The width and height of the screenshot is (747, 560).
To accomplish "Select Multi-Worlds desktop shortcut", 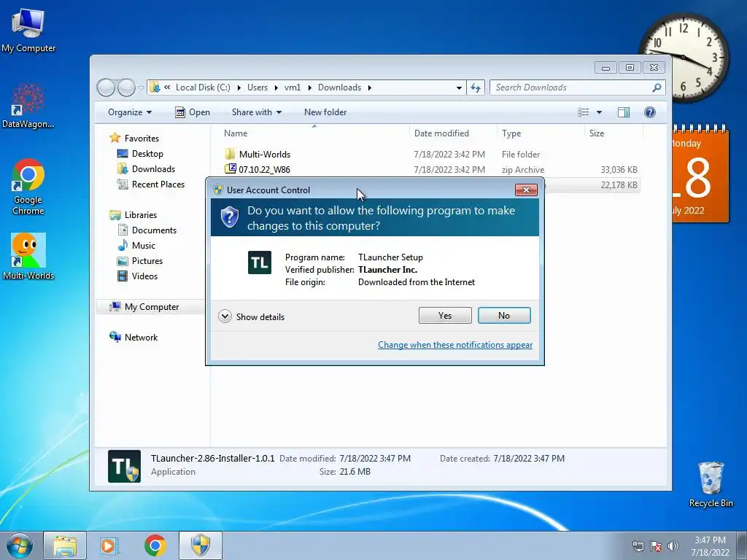I will click(x=28, y=256).
